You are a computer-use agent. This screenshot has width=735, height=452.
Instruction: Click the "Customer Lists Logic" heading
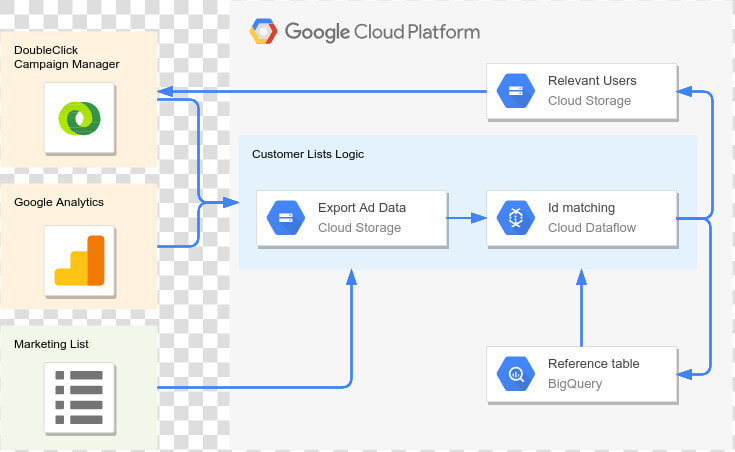(308, 154)
